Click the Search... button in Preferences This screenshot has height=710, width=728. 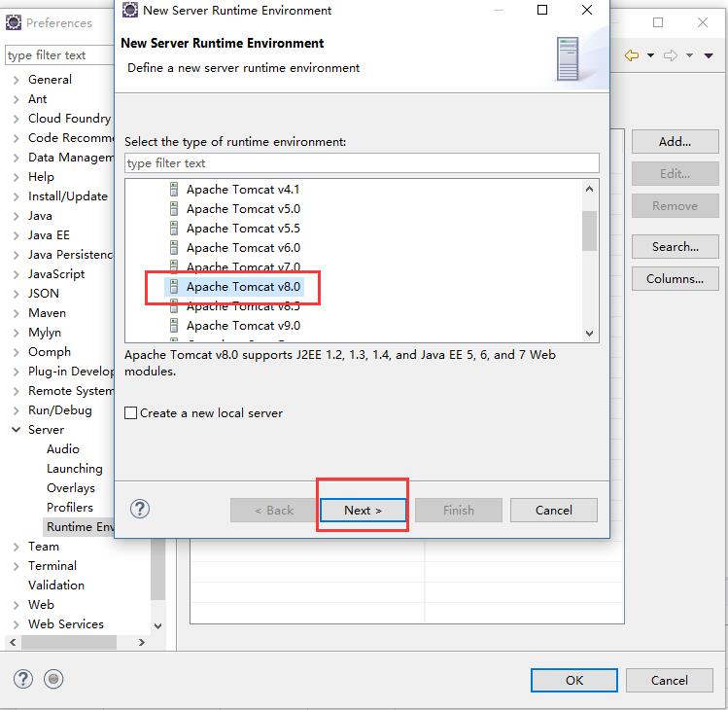[x=676, y=247]
